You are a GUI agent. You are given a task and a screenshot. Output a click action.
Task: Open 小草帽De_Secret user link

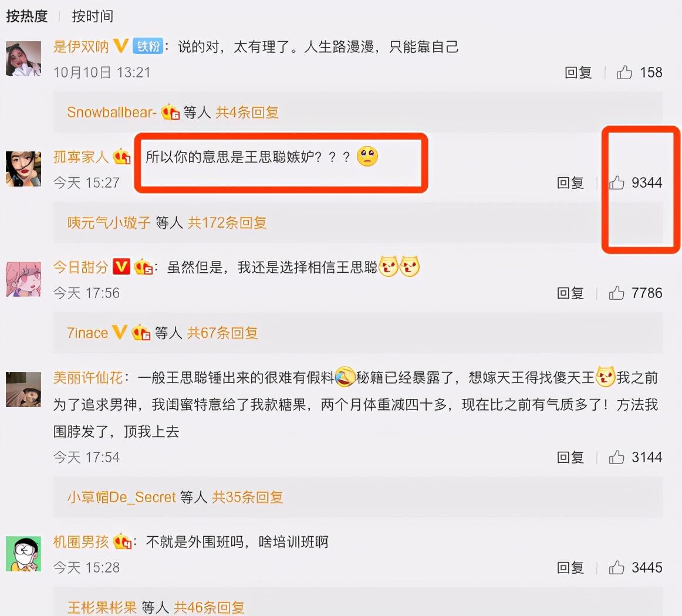point(121,497)
